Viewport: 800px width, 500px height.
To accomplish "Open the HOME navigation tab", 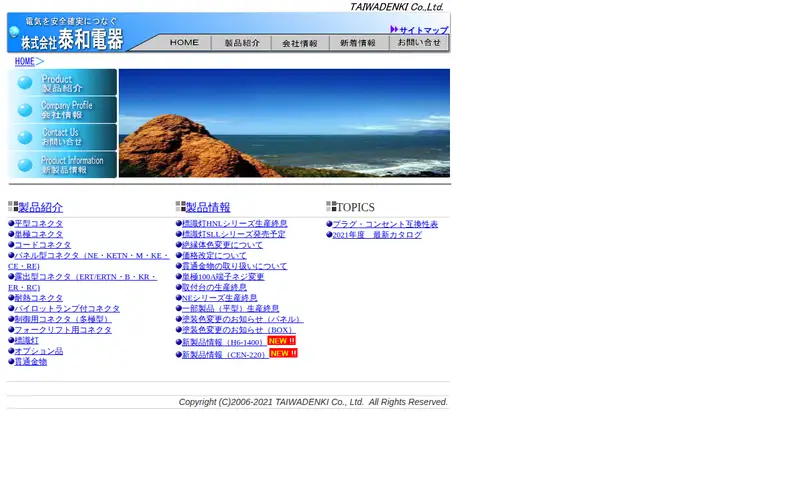I will tap(184, 43).
